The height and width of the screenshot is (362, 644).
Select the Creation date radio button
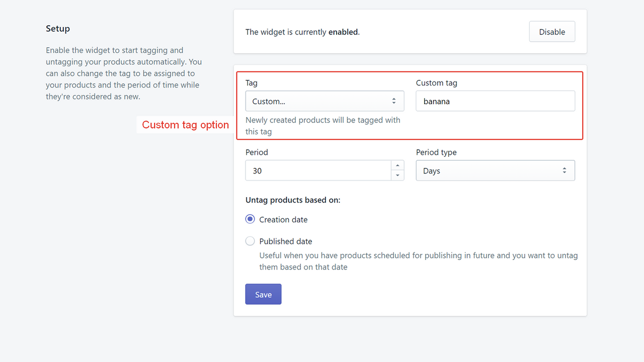point(250,219)
